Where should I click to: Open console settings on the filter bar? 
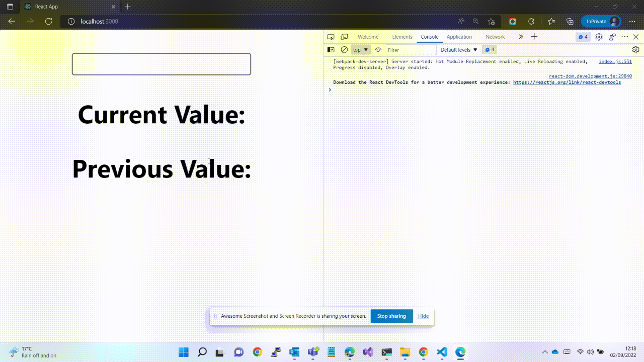[635, 50]
